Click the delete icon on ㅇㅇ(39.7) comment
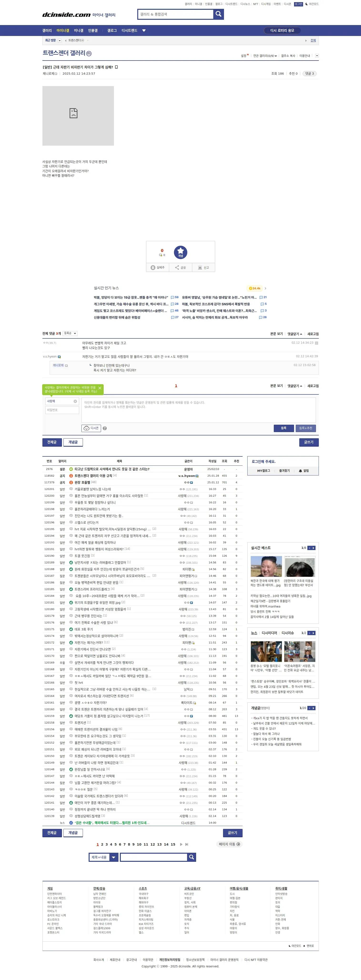The height and width of the screenshot is (980, 361). click(x=316, y=343)
